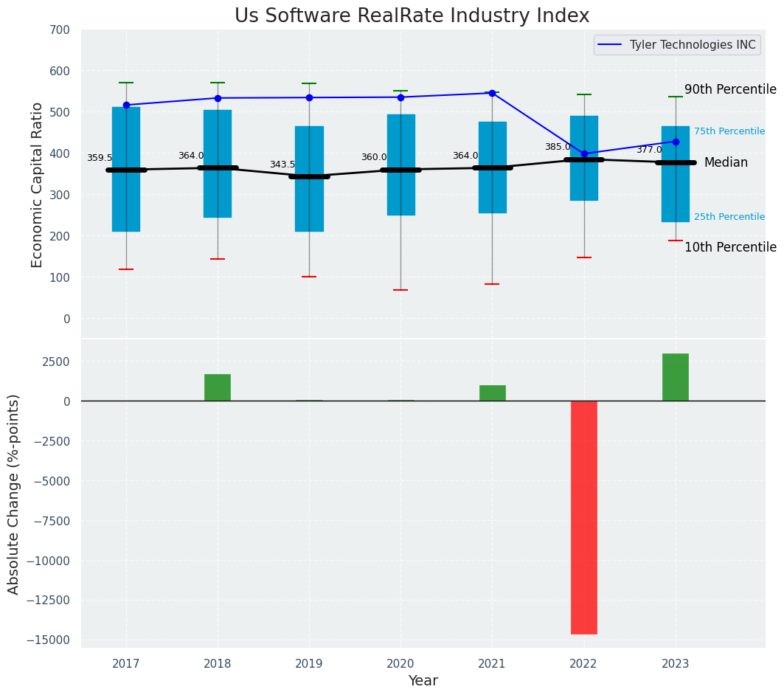Screen dimensions: 784x695
Task: Click the 90th Percentile annotation label
Action: (729, 89)
